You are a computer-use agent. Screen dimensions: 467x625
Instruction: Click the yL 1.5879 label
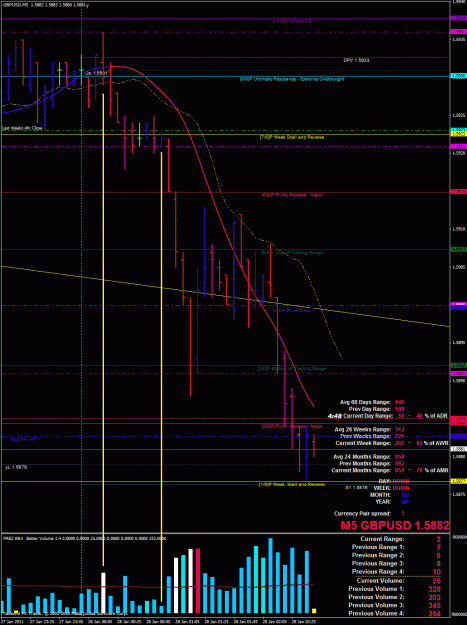pos(16,467)
